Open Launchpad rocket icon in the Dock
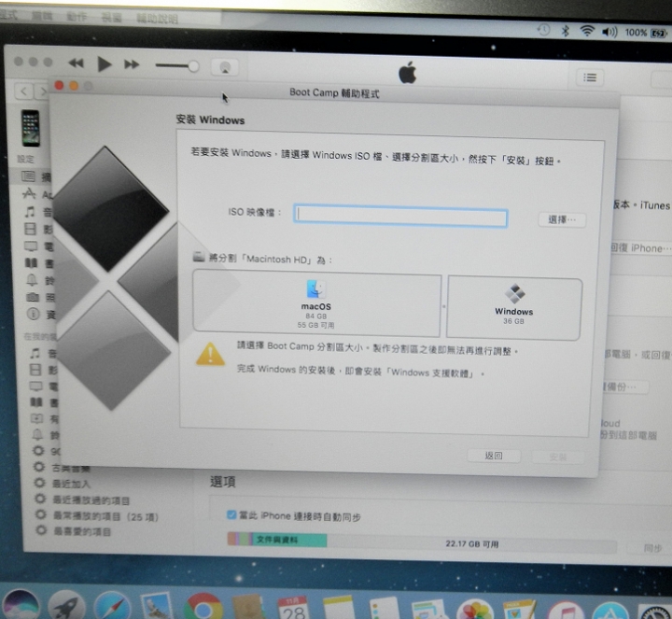Screen dimensions: 672x619 (x=66, y=605)
